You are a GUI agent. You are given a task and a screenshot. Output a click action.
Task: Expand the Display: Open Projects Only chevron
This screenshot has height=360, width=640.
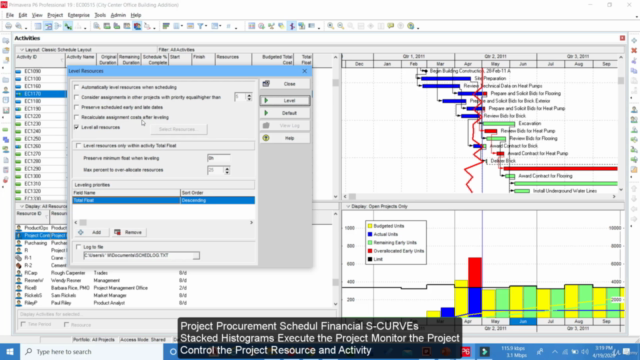348,206
